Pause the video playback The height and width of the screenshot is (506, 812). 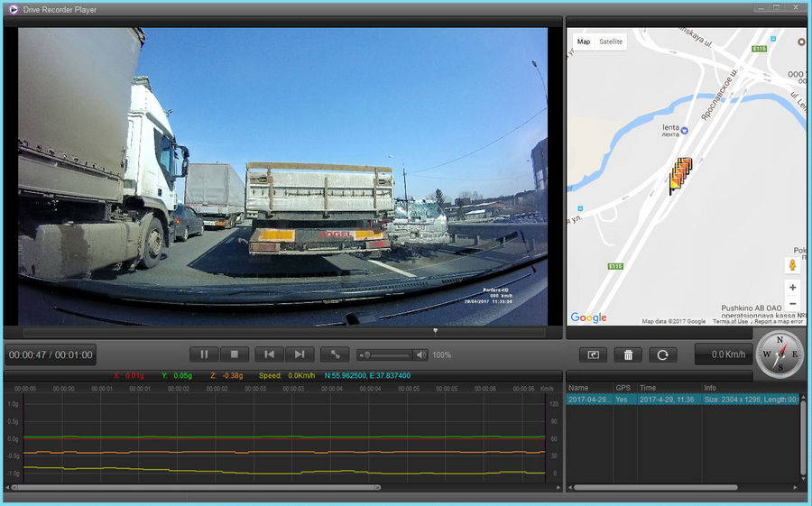click(204, 354)
